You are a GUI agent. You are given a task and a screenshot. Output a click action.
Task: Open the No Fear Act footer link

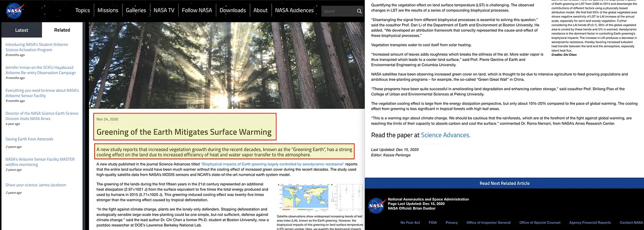[410, 222]
